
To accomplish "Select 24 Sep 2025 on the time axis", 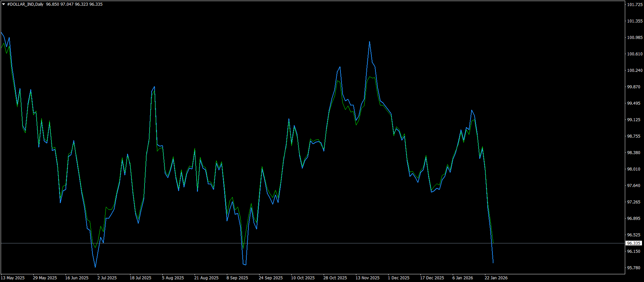I will (x=271, y=278).
